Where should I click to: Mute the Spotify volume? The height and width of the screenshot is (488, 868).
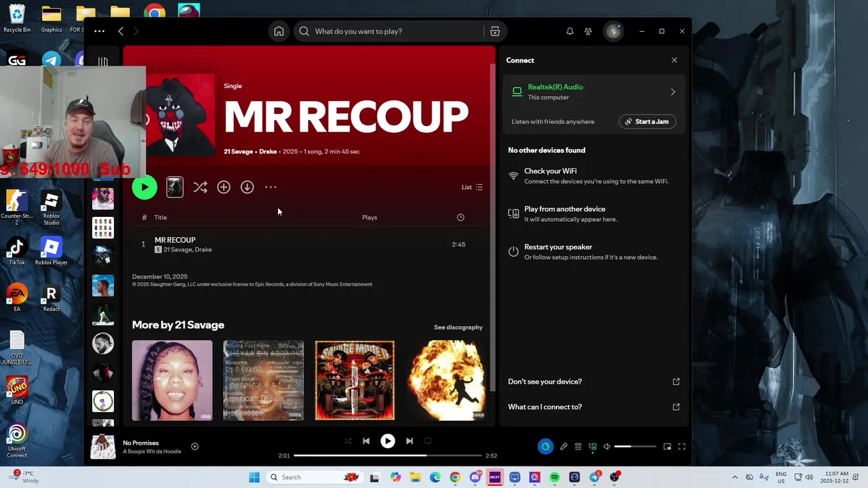point(607,447)
